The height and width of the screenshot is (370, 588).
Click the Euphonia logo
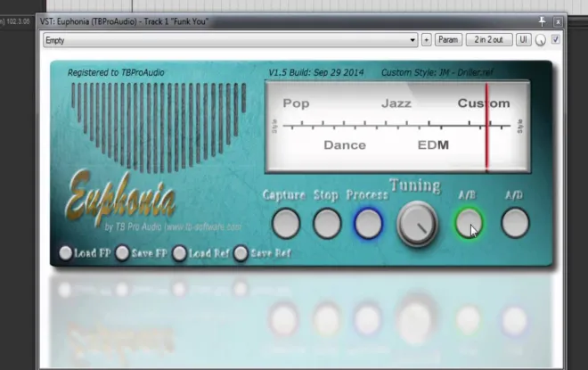[121, 198]
